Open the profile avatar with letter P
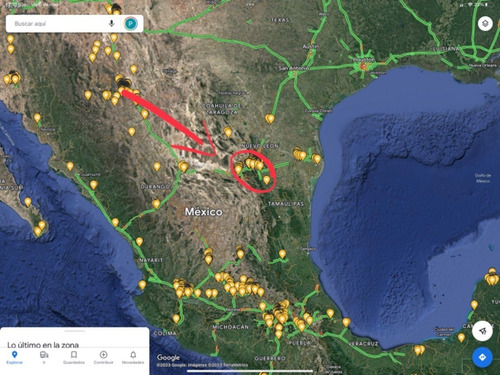 [x=131, y=23]
